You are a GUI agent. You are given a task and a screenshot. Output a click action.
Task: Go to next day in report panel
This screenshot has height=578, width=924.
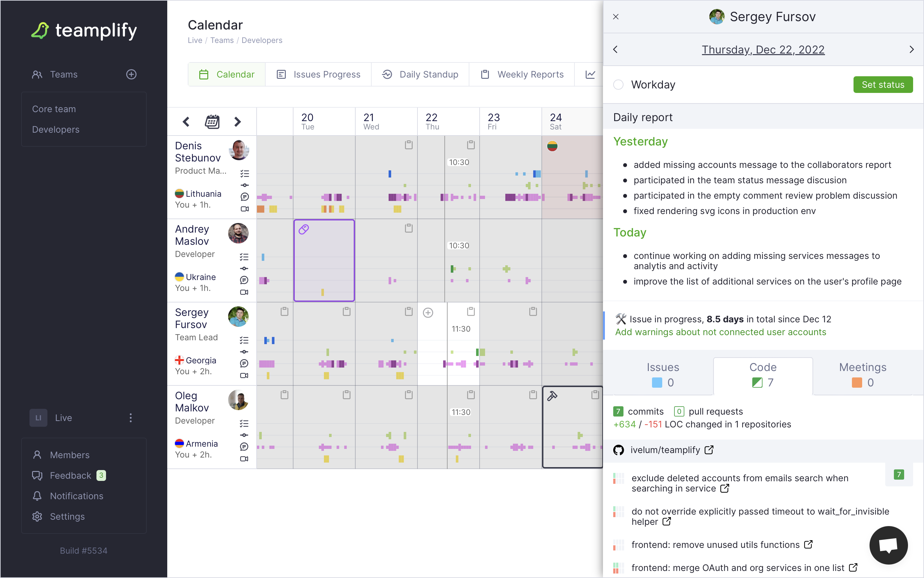(x=912, y=49)
